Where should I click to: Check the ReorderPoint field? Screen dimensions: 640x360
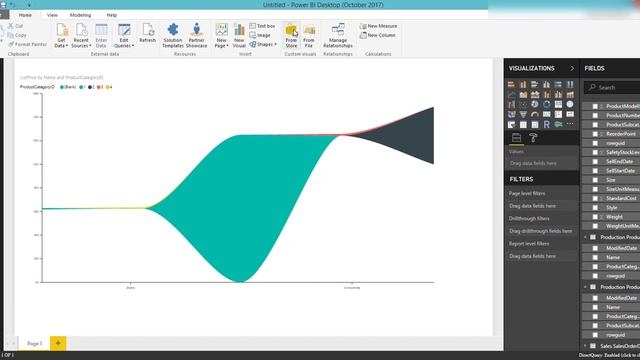click(595, 134)
